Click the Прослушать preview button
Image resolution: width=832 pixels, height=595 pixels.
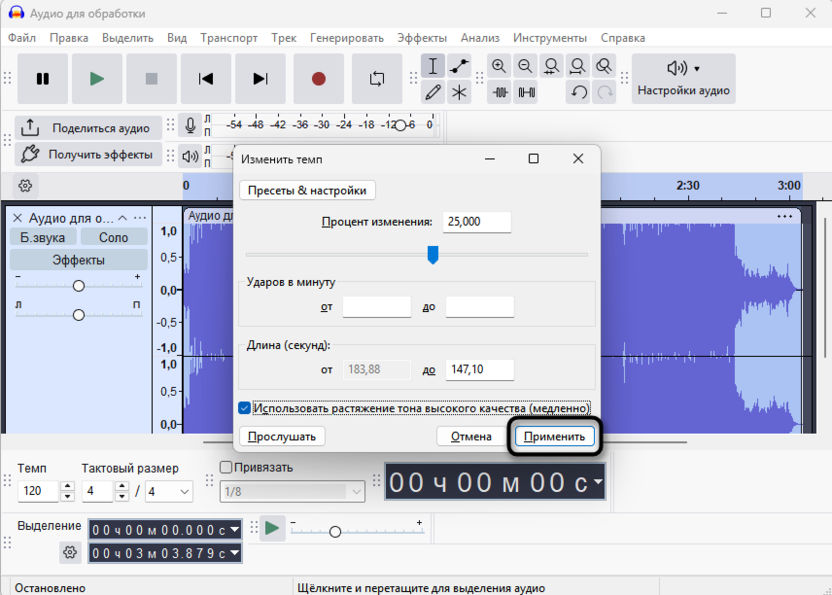[281, 436]
